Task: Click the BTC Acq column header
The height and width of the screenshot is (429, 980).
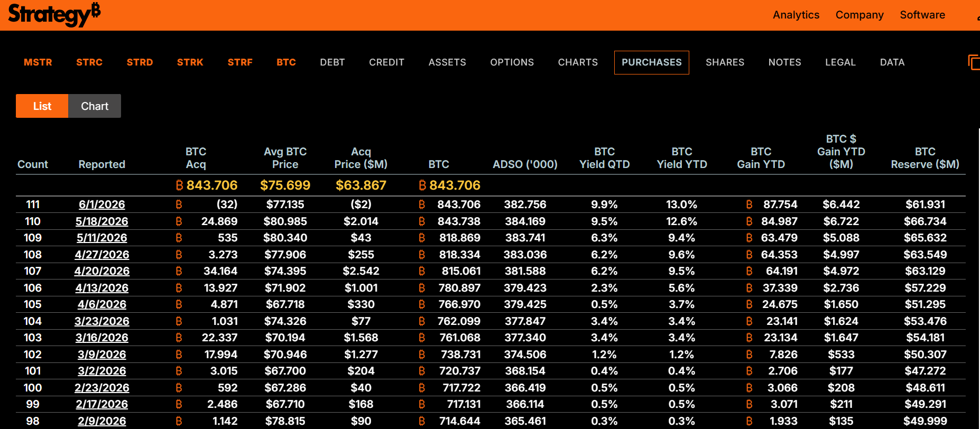Action: coord(196,158)
